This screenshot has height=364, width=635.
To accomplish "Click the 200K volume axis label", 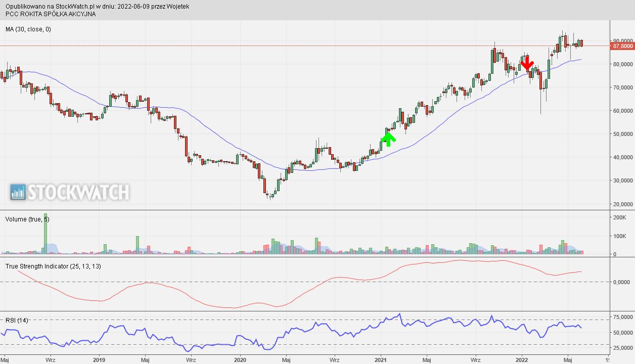I will pyautogui.click(x=619, y=217).
